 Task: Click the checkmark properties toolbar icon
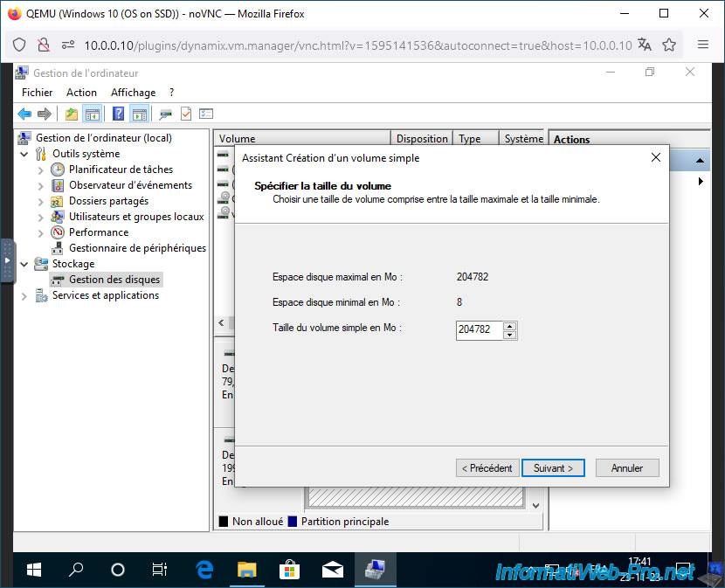(x=186, y=114)
